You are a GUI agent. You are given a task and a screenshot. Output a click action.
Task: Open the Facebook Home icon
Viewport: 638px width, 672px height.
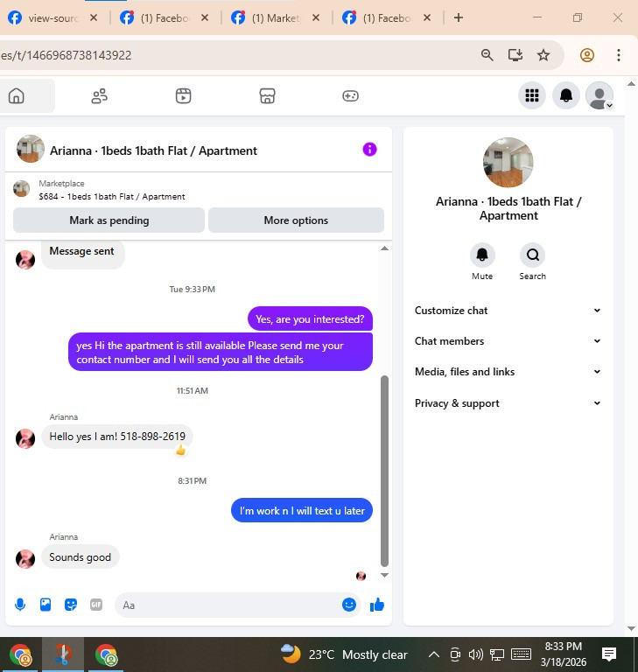tap(17, 95)
